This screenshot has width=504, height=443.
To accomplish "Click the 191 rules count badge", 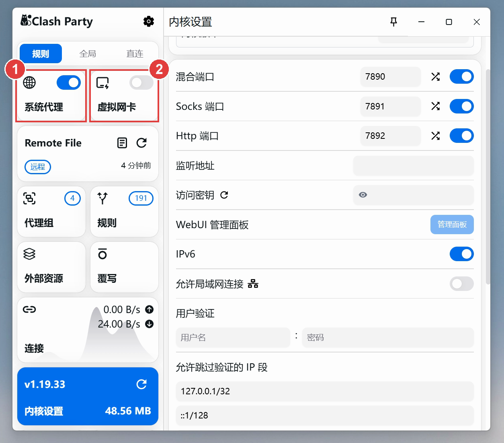I will pos(141,198).
